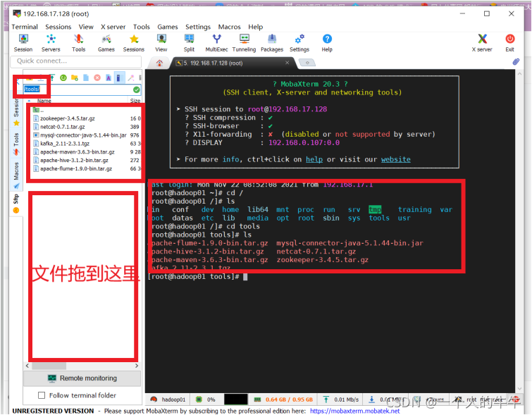Open the Settings gears toolbar icon
This screenshot has width=532, height=415.
(x=299, y=43)
